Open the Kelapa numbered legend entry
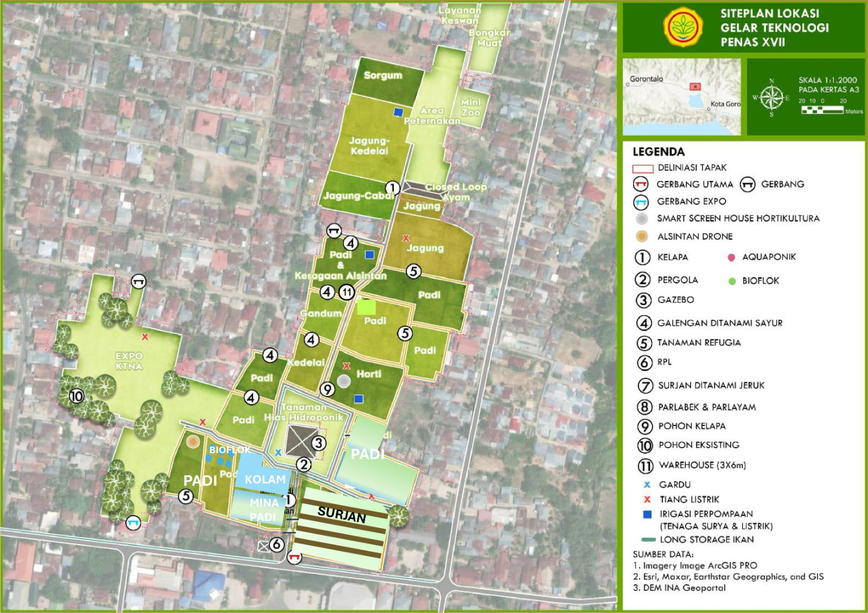The width and height of the screenshot is (868, 613). 643,258
